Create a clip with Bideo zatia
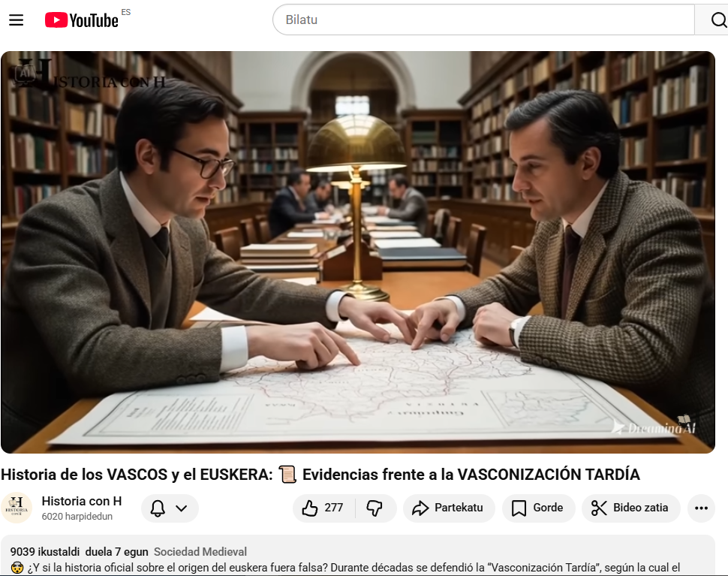 (x=631, y=508)
